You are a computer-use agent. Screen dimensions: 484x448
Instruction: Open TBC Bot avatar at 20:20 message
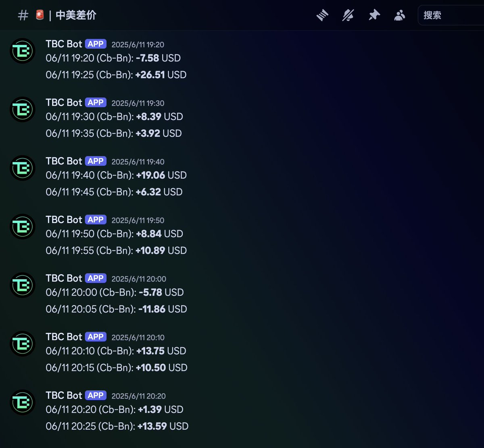(23, 402)
